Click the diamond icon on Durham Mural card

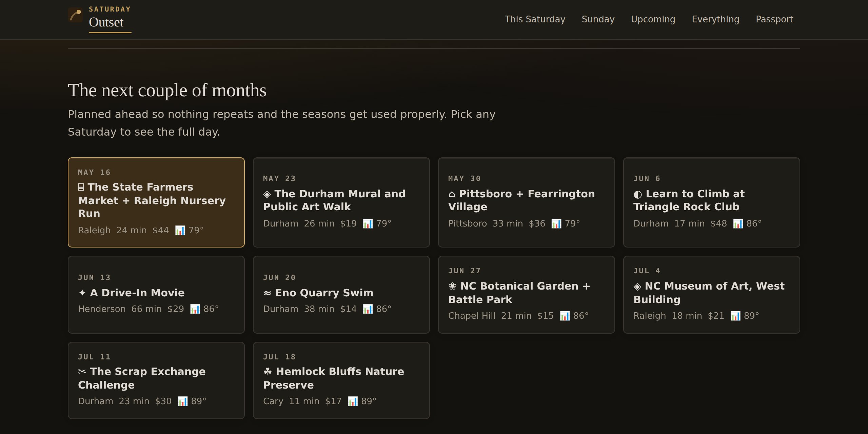pos(267,194)
